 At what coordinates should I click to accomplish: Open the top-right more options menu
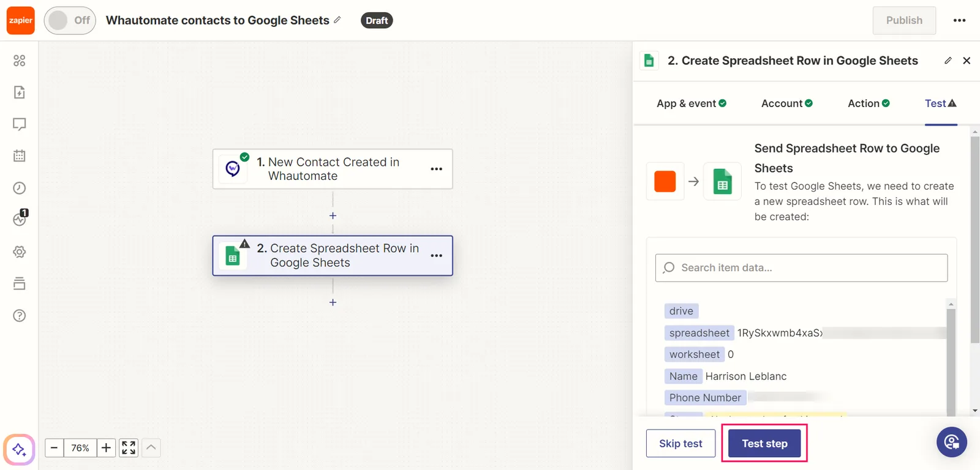pyautogui.click(x=960, y=20)
